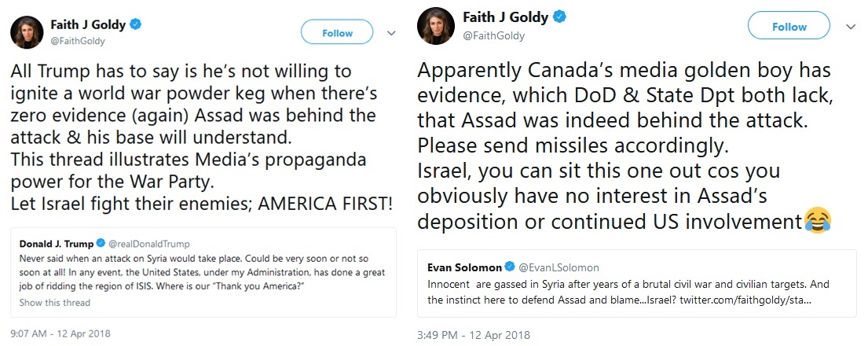
Task: Click the laughing-crying emoji after "US involvement"
Action: (818, 222)
